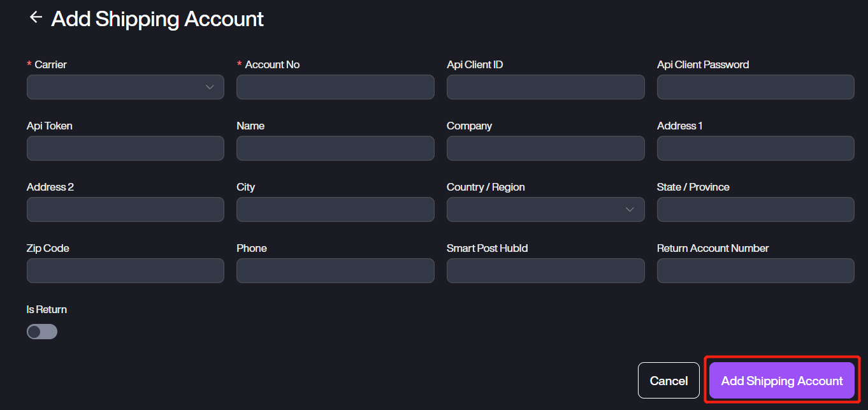Image resolution: width=868 pixels, height=410 pixels.
Task: Select the Zip Code field
Action: click(x=126, y=271)
